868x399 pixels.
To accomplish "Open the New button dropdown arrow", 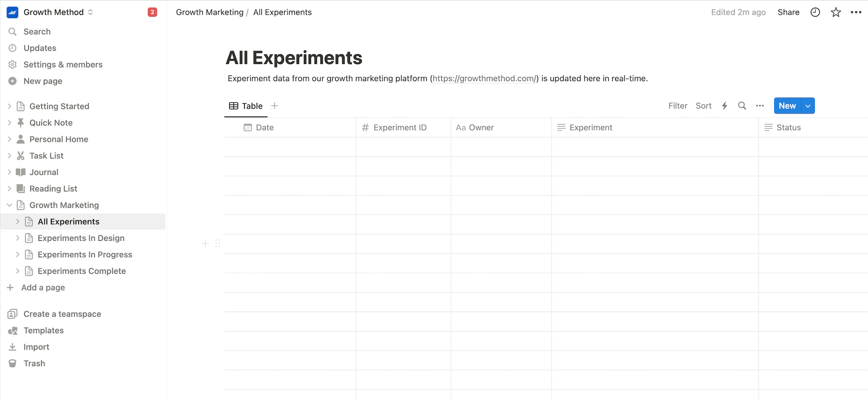I will click(808, 106).
